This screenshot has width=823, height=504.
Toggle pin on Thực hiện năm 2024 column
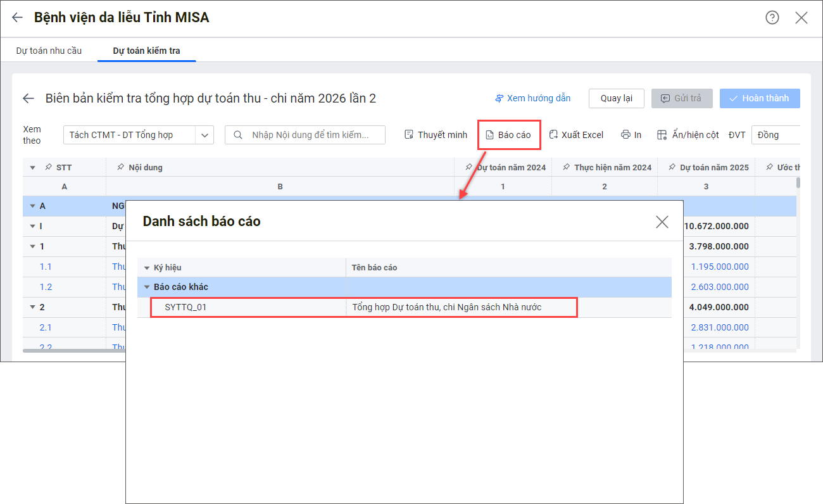[x=566, y=167]
